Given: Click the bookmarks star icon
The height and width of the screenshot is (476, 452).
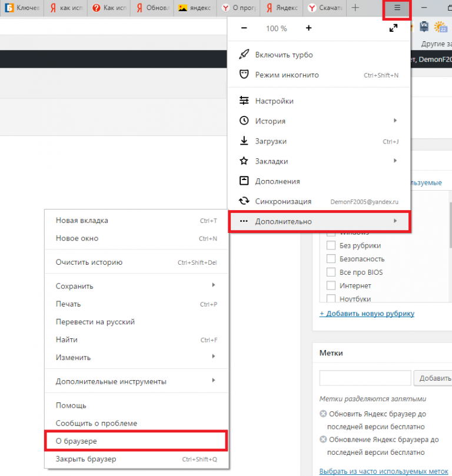Looking at the screenshot, I should tap(244, 161).
